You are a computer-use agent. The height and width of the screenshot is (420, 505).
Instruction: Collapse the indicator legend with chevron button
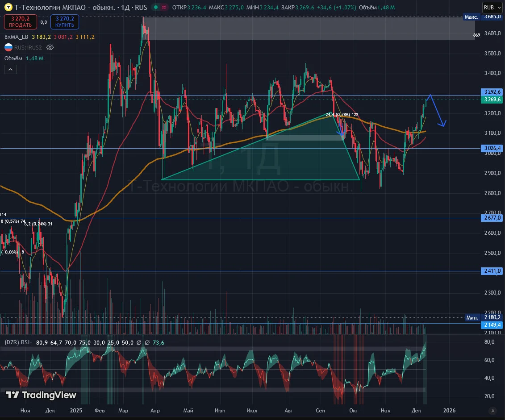[10, 69]
